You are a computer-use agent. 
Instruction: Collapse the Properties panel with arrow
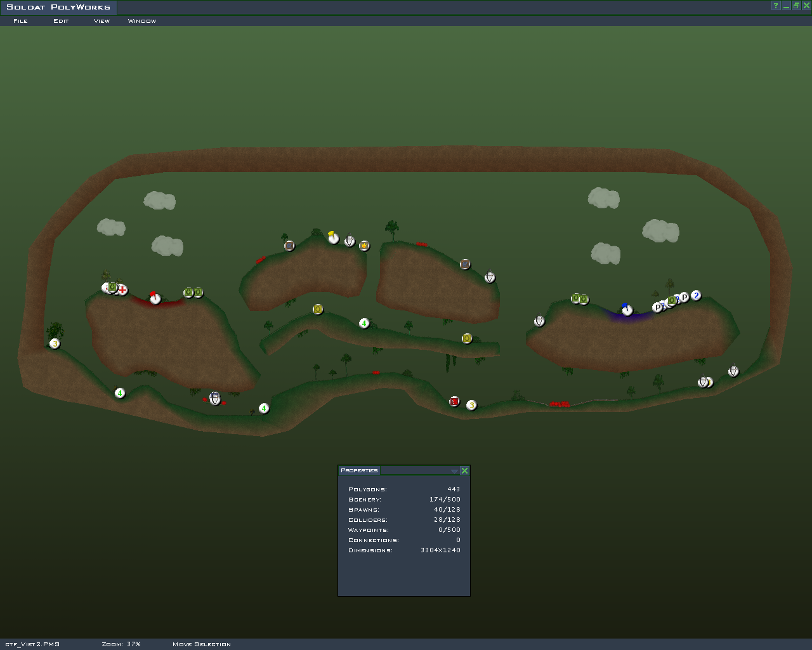(x=454, y=471)
